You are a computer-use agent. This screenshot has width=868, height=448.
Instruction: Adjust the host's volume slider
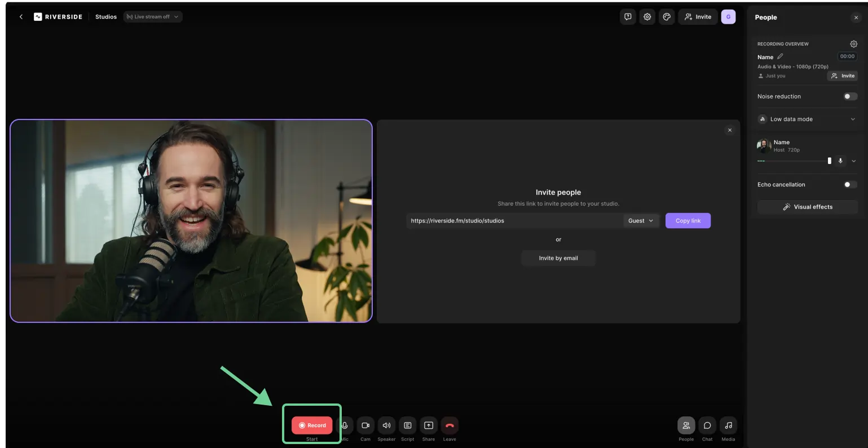[829, 161]
